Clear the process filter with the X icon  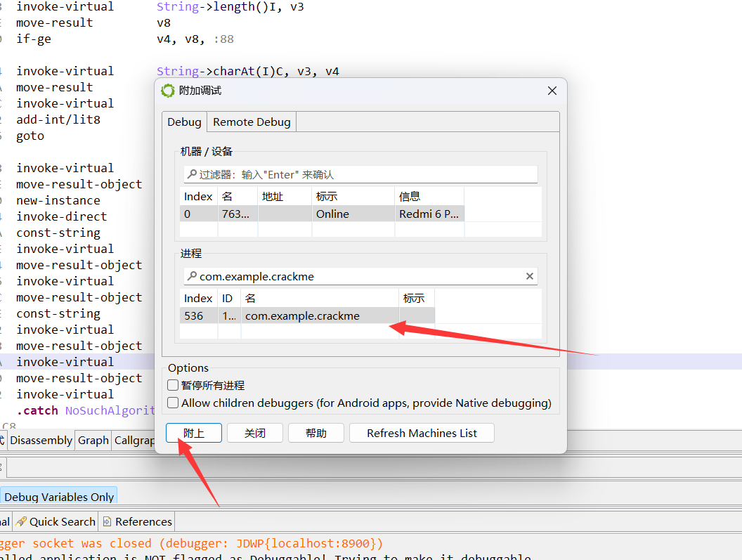[530, 277]
